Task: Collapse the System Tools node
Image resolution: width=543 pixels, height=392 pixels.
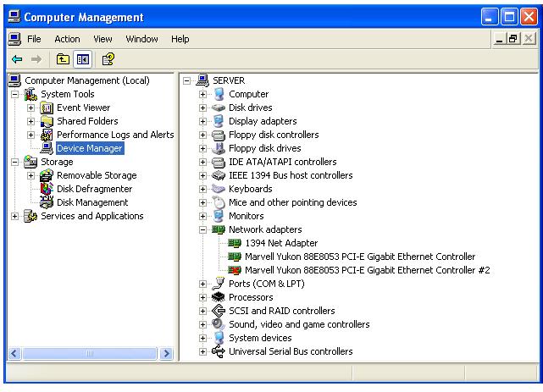Action: [14, 95]
